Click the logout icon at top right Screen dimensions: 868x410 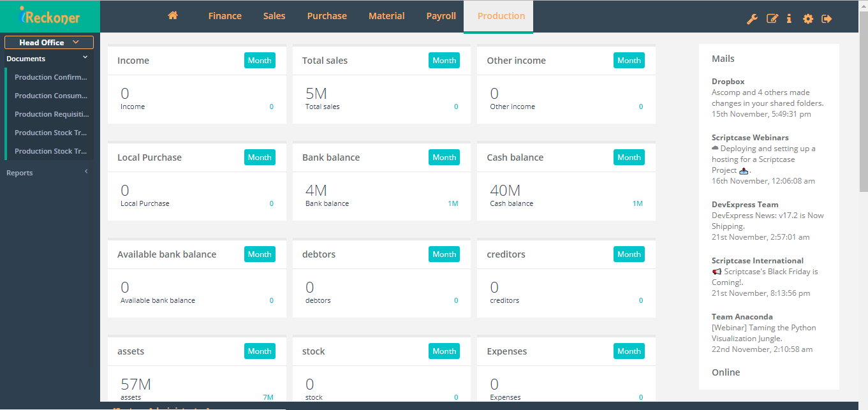[826, 18]
